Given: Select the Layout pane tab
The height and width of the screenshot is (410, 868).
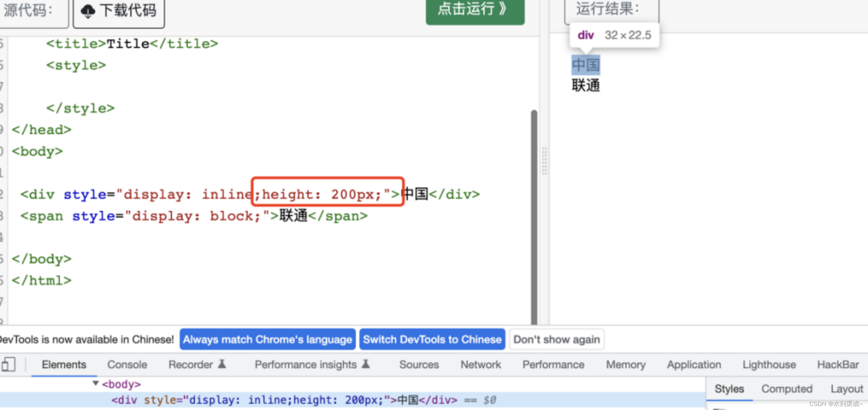Looking at the screenshot, I should 847,389.
